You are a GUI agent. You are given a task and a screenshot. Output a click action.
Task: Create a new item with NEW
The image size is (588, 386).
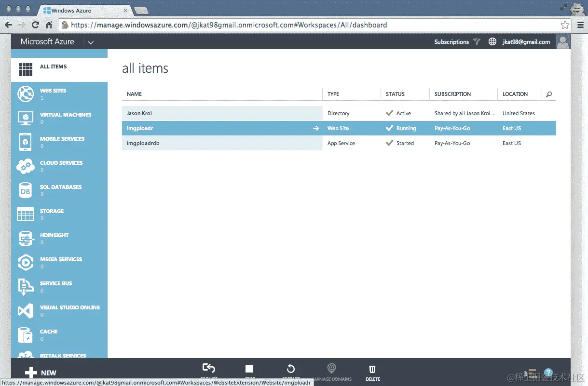click(41, 373)
